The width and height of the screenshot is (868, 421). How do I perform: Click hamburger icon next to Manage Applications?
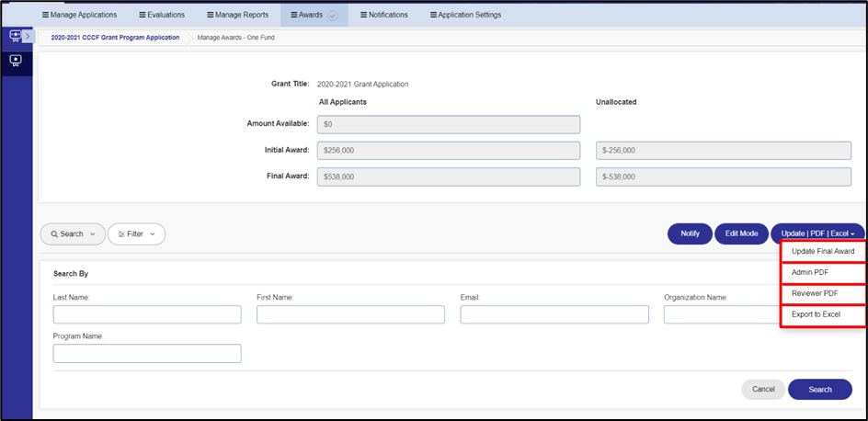[45, 15]
